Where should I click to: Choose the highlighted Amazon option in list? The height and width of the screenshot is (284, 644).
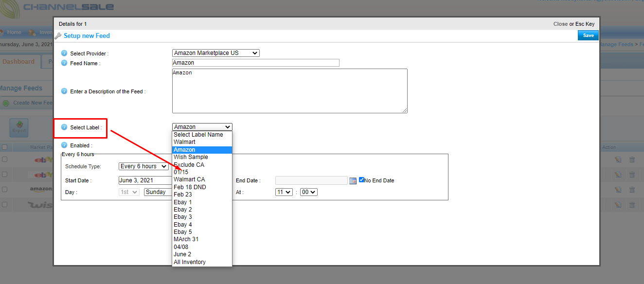point(202,150)
